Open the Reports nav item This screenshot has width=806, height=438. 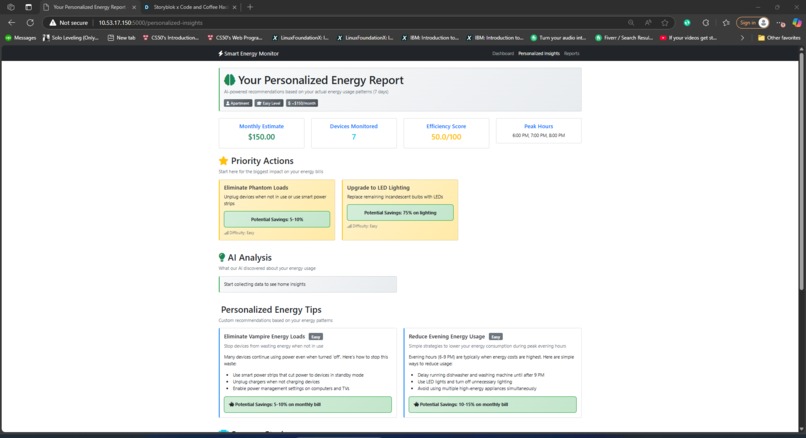click(571, 53)
